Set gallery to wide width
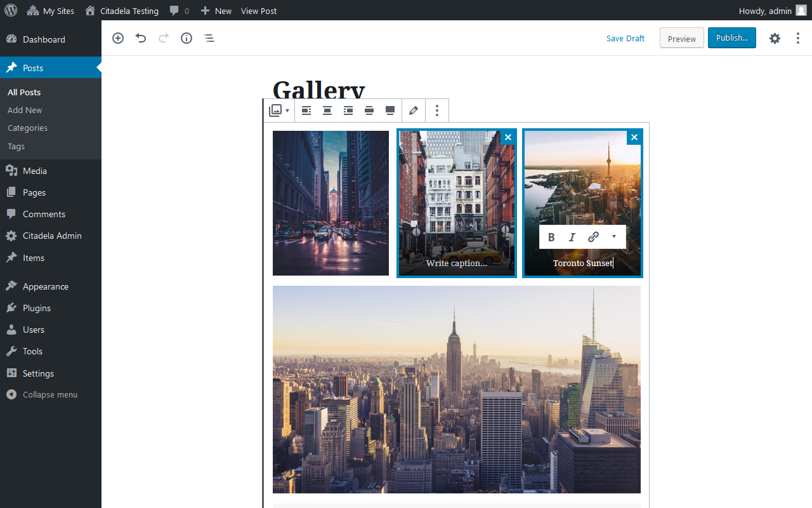This screenshot has height=508, width=812. click(369, 110)
